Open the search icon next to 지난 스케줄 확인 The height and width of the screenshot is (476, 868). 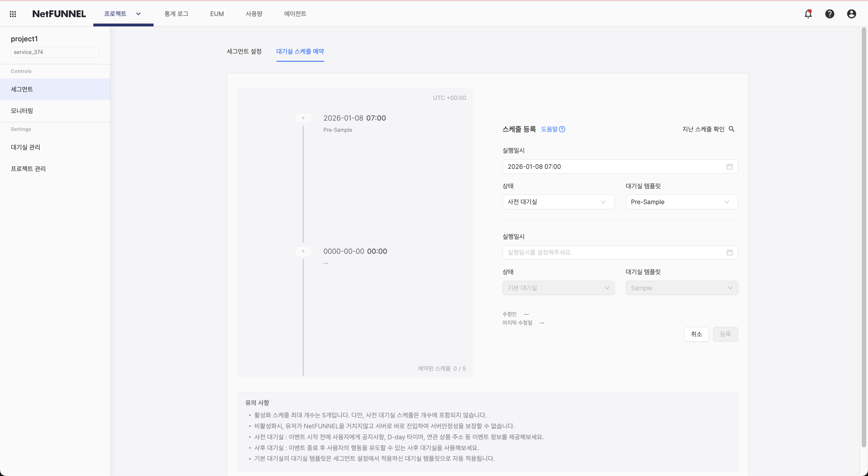pos(732,129)
